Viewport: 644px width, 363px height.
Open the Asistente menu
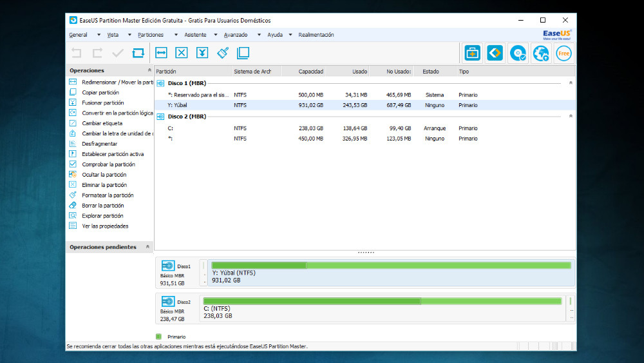point(195,35)
